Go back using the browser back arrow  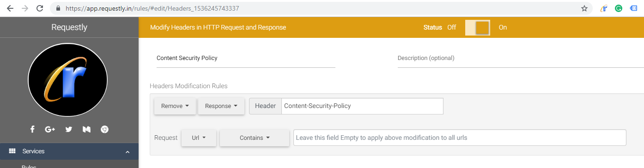coord(10,8)
